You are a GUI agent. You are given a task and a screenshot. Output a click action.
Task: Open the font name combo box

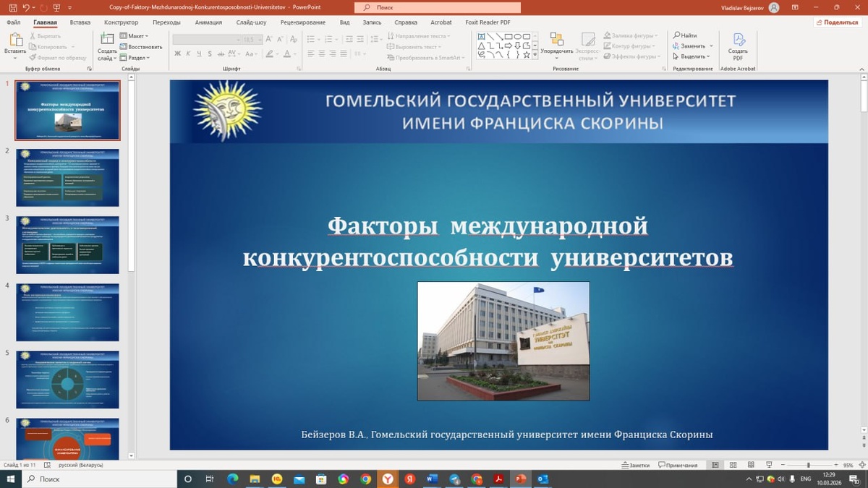[207, 39]
